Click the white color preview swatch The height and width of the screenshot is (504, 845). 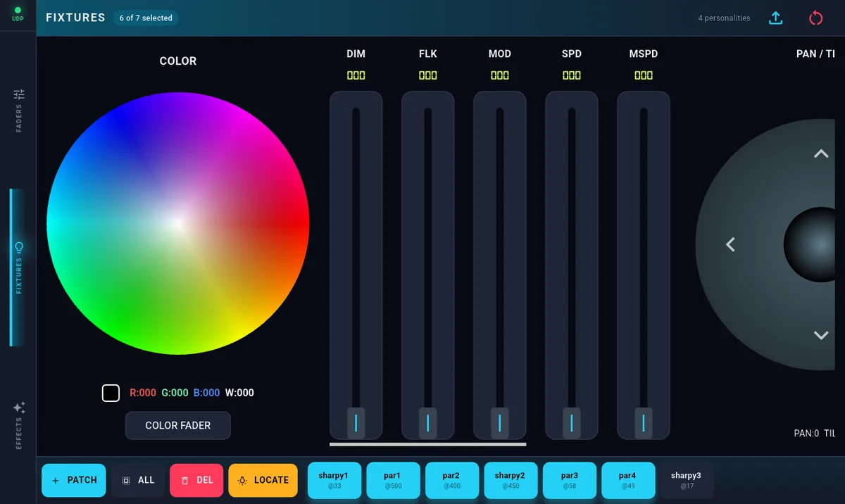click(111, 393)
